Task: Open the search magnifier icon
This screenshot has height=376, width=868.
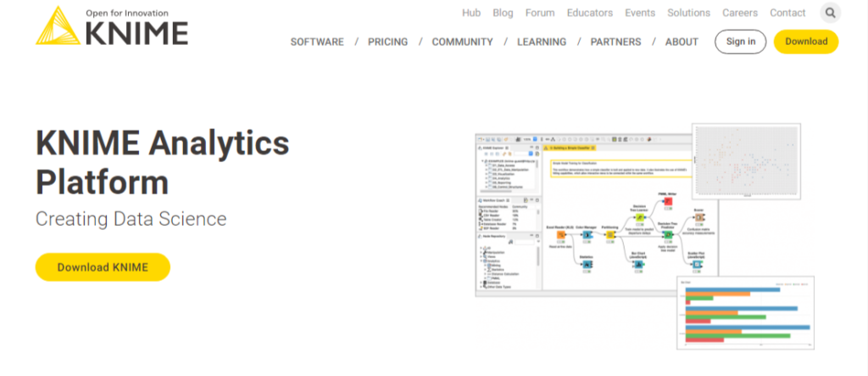Action: (830, 13)
